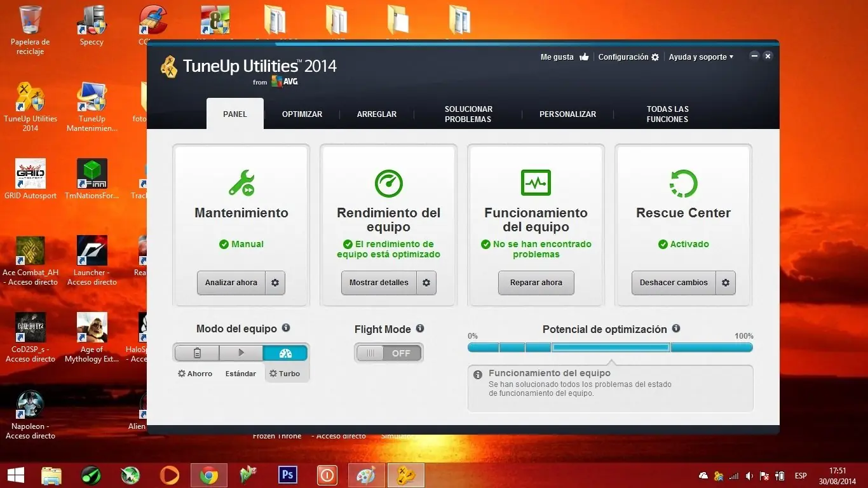Click the Me gusta thumbs-up icon
868x488 pixels.
pyautogui.click(x=584, y=57)
